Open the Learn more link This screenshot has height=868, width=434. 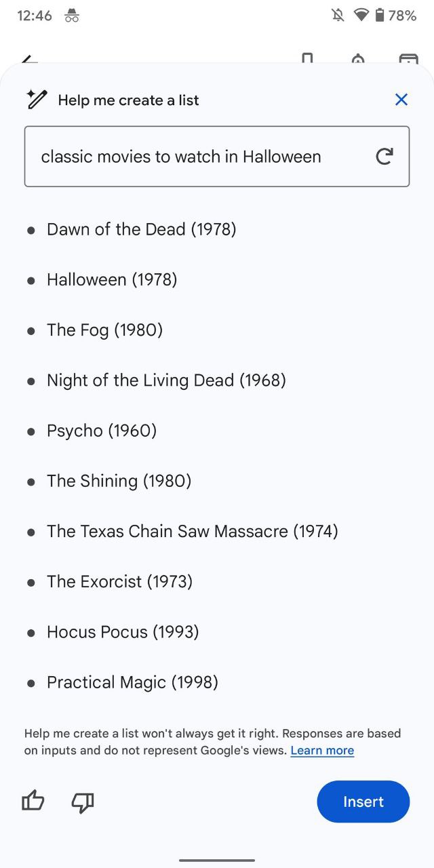[322, 751]
